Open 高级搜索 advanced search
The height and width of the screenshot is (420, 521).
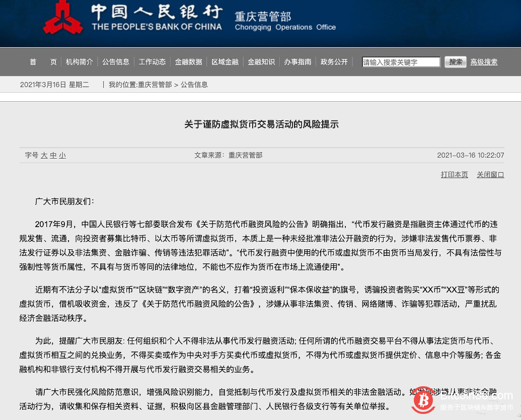click(x=483, y=61)
